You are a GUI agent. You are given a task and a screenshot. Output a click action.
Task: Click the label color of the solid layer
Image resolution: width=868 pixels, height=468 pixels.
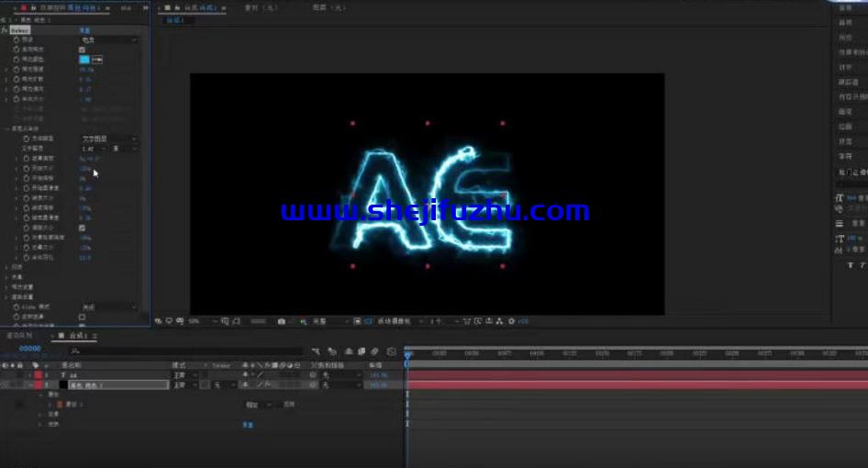pos(39,384)
